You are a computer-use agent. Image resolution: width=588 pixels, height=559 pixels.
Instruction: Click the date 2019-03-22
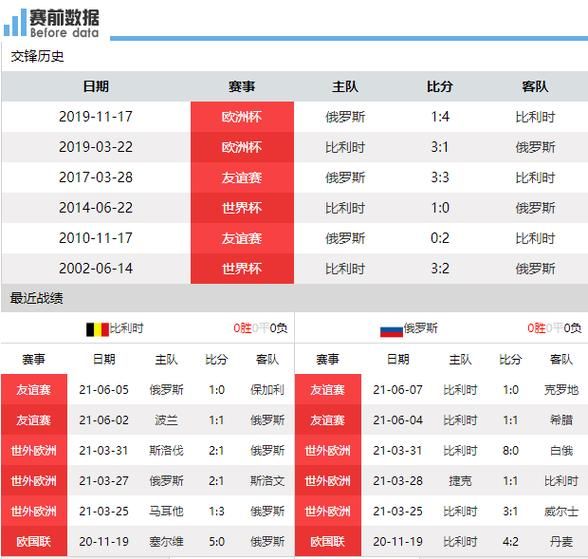pyautogui.click(x=96, y=147)
